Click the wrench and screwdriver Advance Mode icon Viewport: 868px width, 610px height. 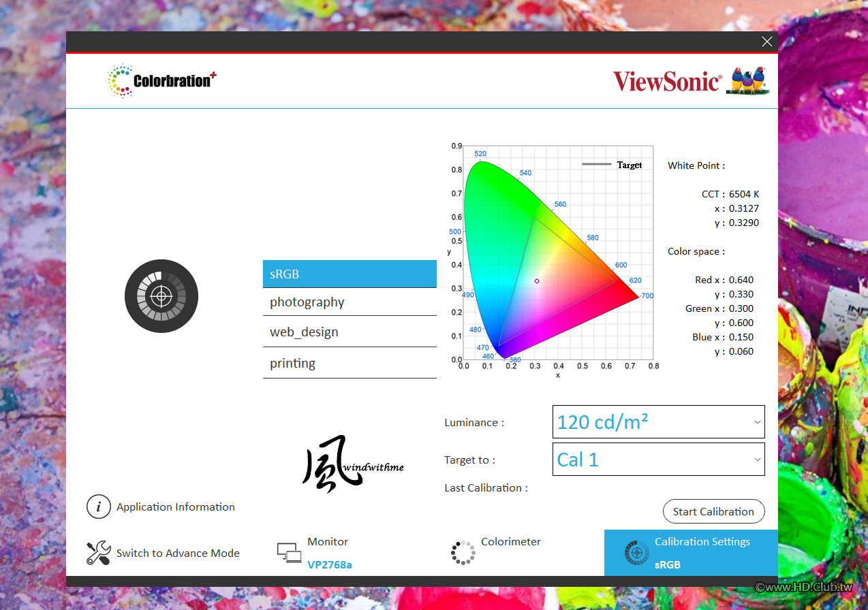coord(99,553)
